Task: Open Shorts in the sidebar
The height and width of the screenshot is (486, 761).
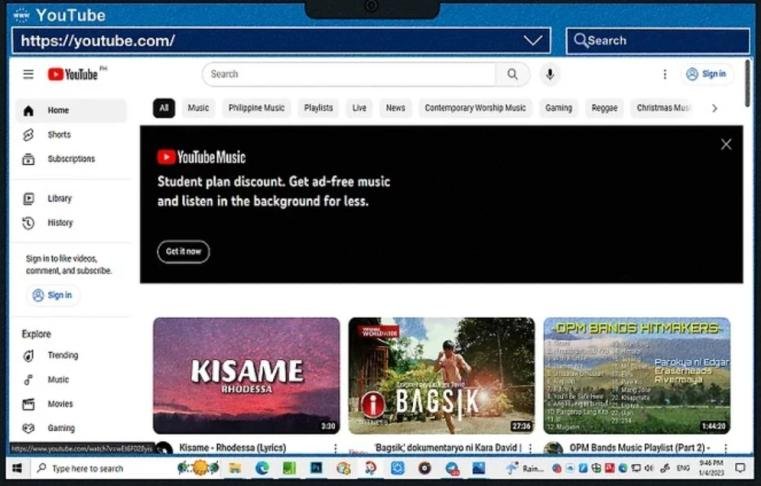Action: pyautogui.click(x=59, y=135)
